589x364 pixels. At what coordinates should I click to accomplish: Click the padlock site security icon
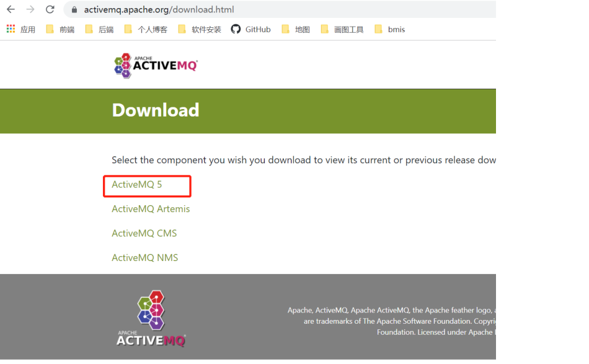pyautogui.click(x=74, y=10)
